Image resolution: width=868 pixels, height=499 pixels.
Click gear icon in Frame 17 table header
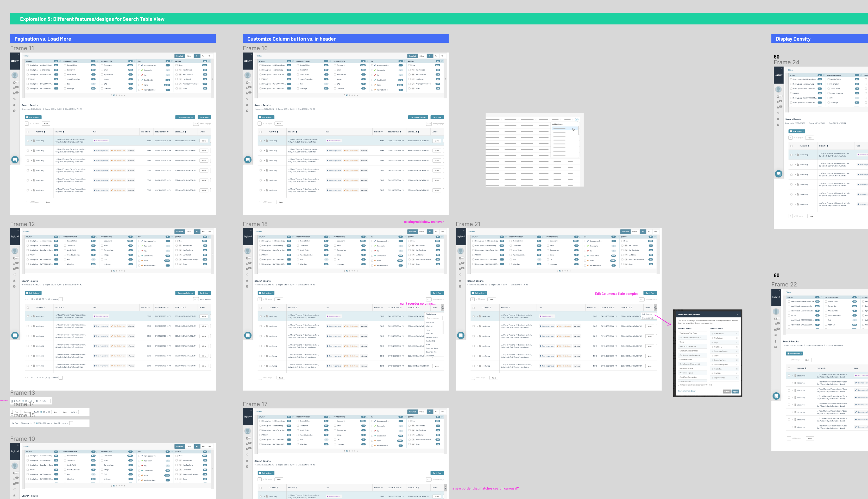tap(445, 487)
